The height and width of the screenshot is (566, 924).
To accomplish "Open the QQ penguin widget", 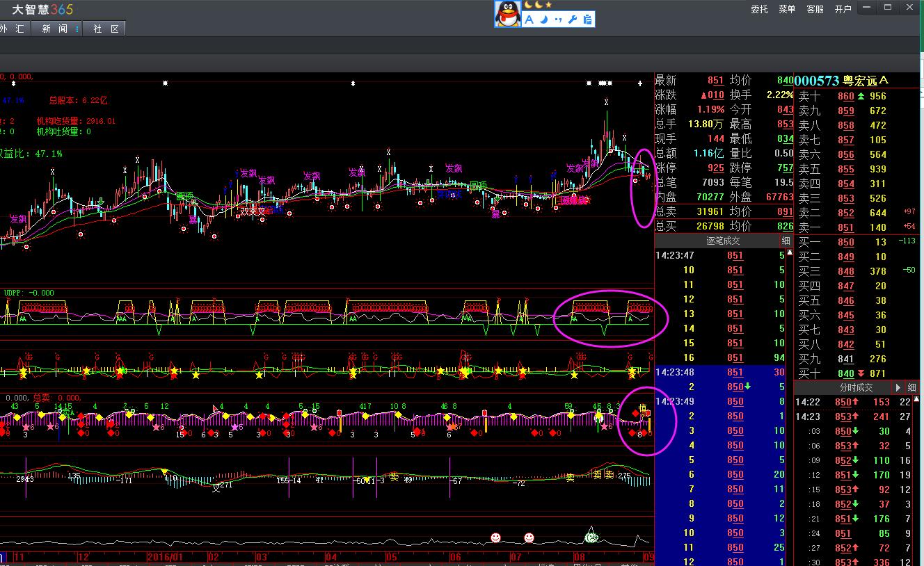I will pos(507,14).
